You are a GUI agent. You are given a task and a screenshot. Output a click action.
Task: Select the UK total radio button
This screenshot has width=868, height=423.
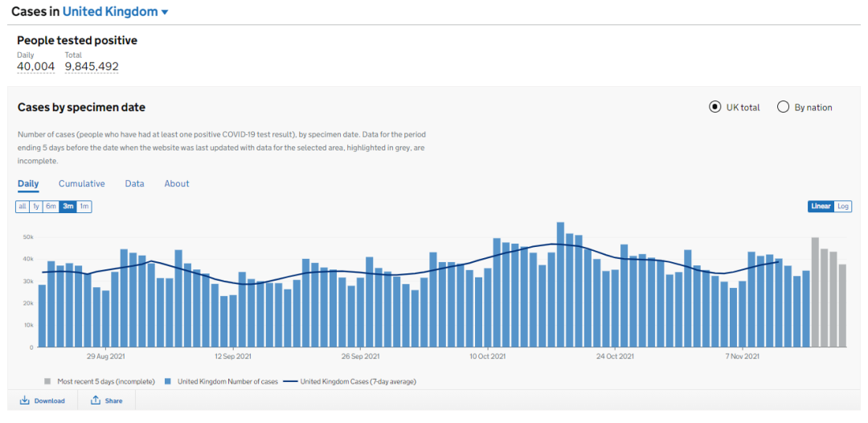(x=714, y=108)
